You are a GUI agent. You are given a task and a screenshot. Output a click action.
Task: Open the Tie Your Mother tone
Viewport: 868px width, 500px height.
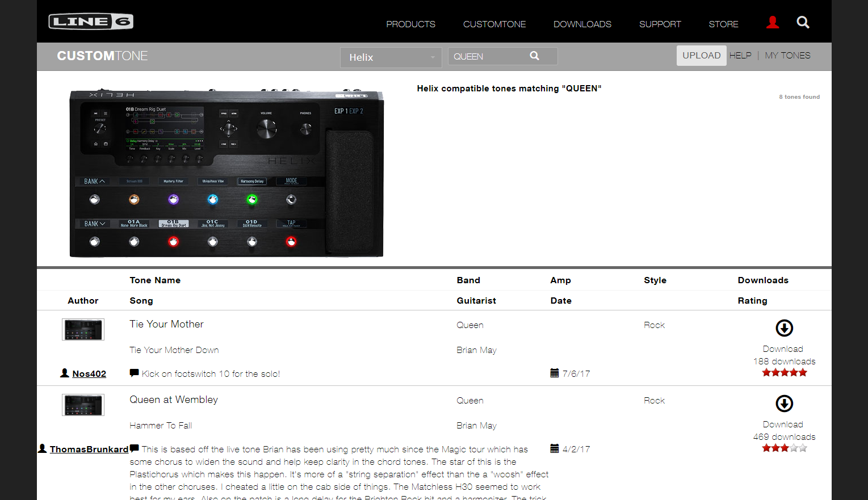166,324
